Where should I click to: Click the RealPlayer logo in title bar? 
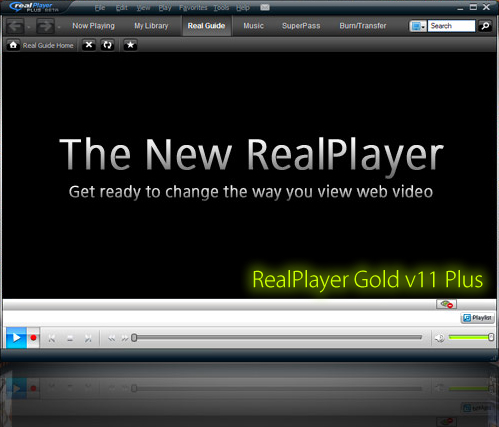click(x=34, y=7)
